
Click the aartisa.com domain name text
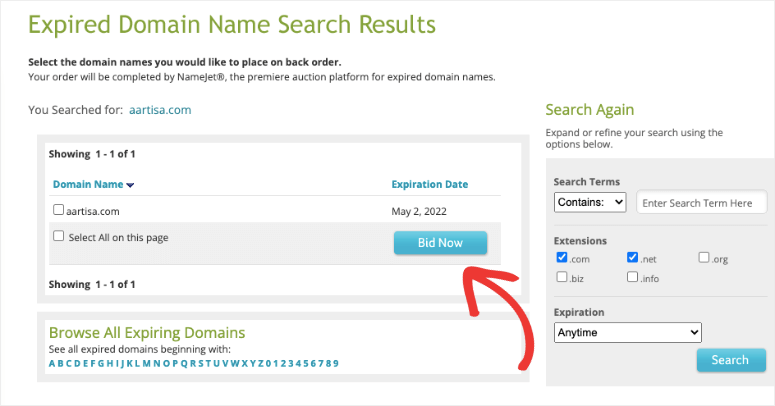click(93, 211)
